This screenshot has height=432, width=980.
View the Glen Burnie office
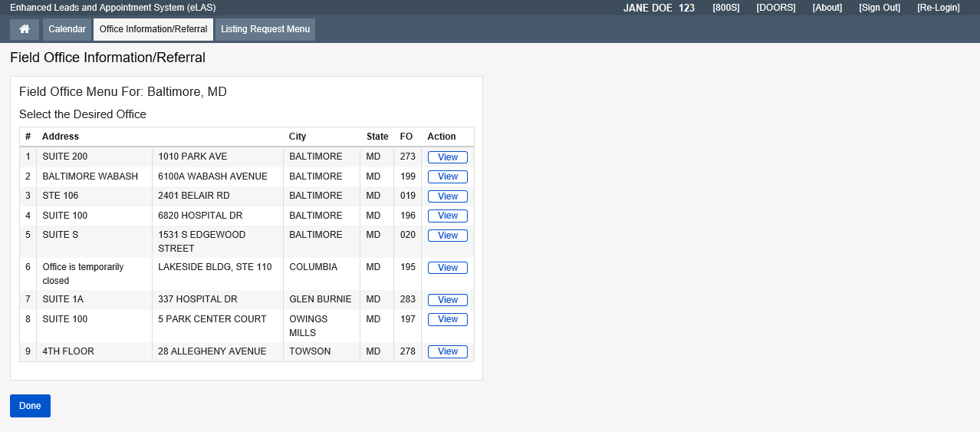coord(447,300)
